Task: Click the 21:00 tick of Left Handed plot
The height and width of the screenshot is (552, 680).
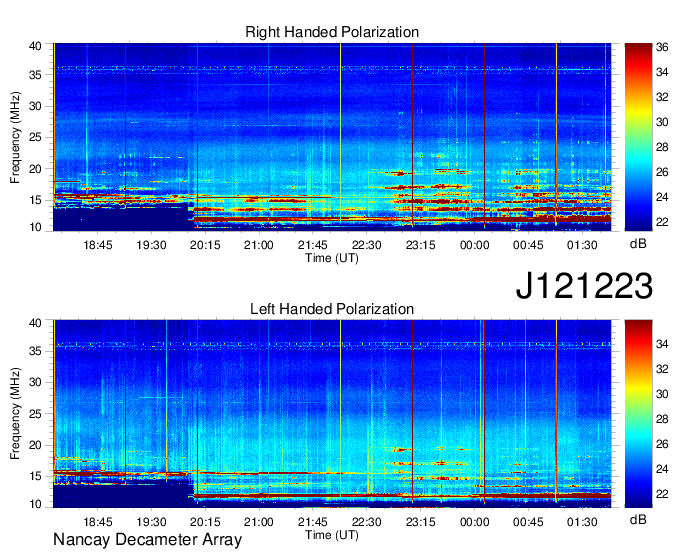Action: 259,522
